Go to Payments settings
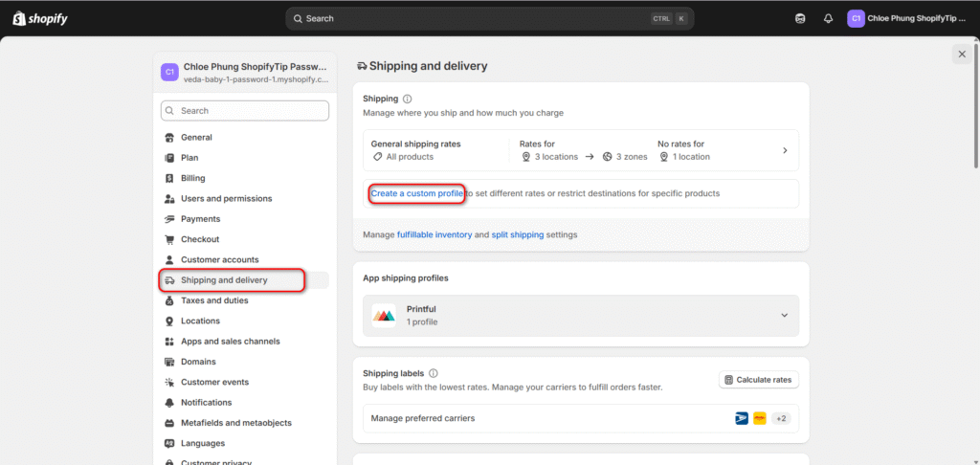 pos(245,219)
